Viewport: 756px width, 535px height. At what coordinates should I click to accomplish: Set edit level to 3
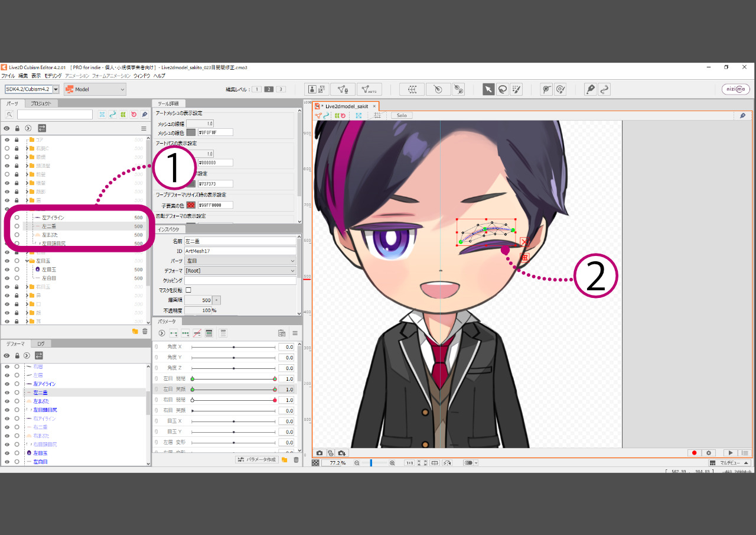tap(281, 89)
